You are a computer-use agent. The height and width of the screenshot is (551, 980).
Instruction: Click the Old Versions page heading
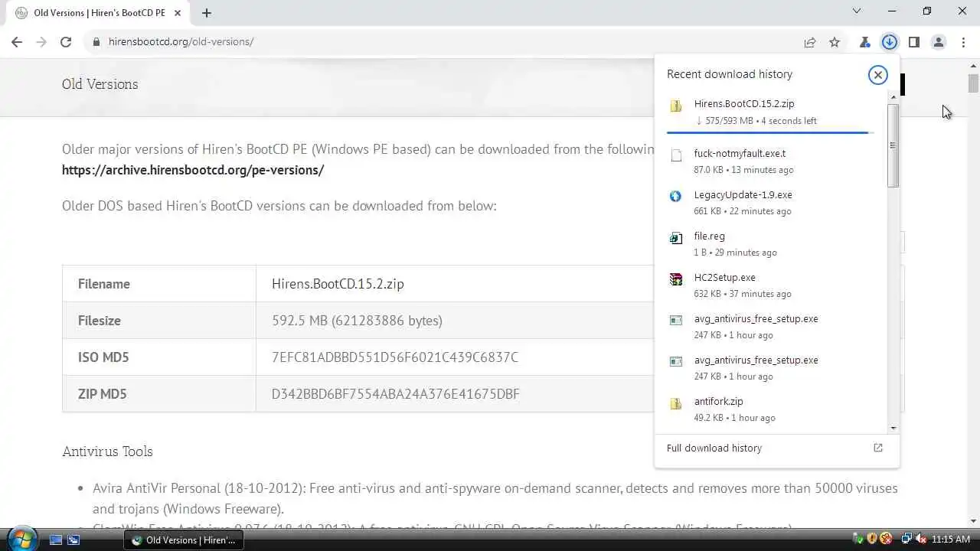tap(100, 84)
